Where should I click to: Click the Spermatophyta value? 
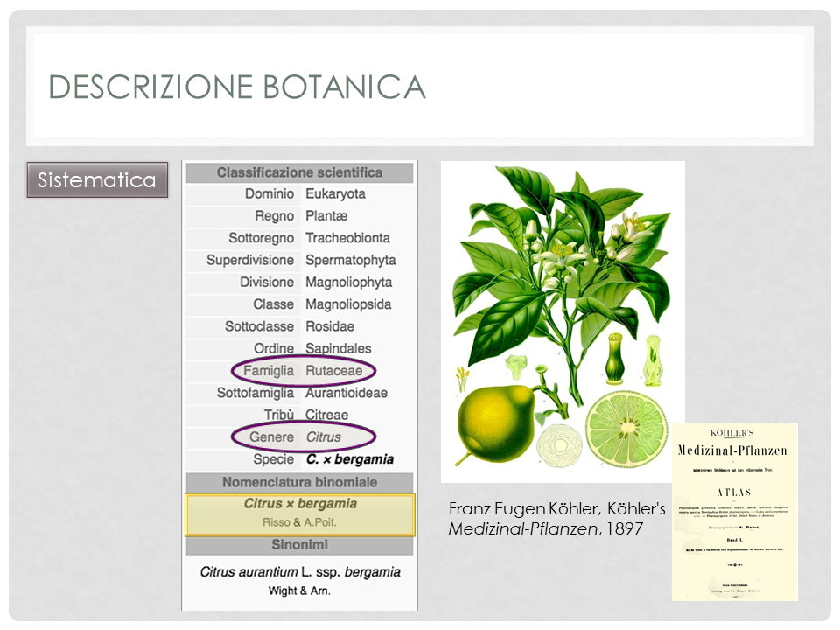pos(350,260)
